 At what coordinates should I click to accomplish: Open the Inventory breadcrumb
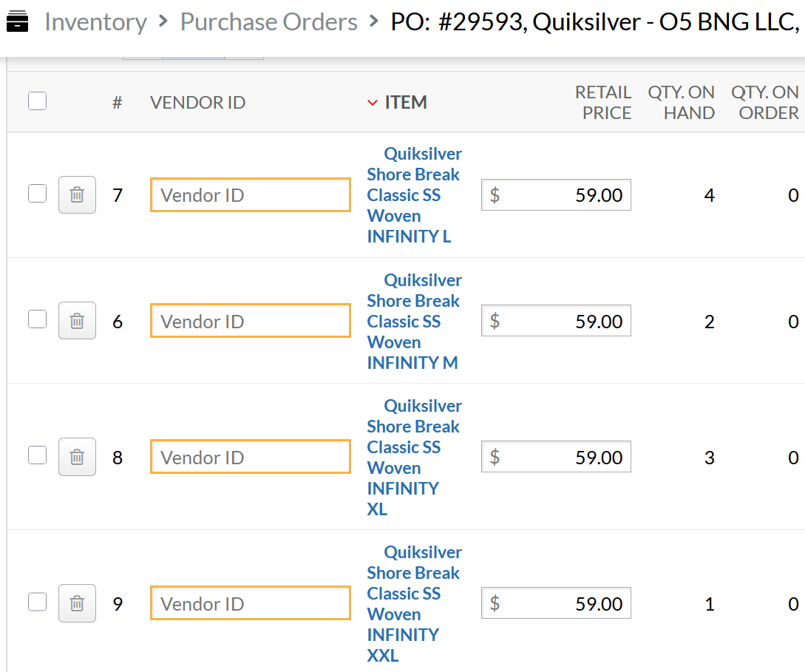point(96,21)
